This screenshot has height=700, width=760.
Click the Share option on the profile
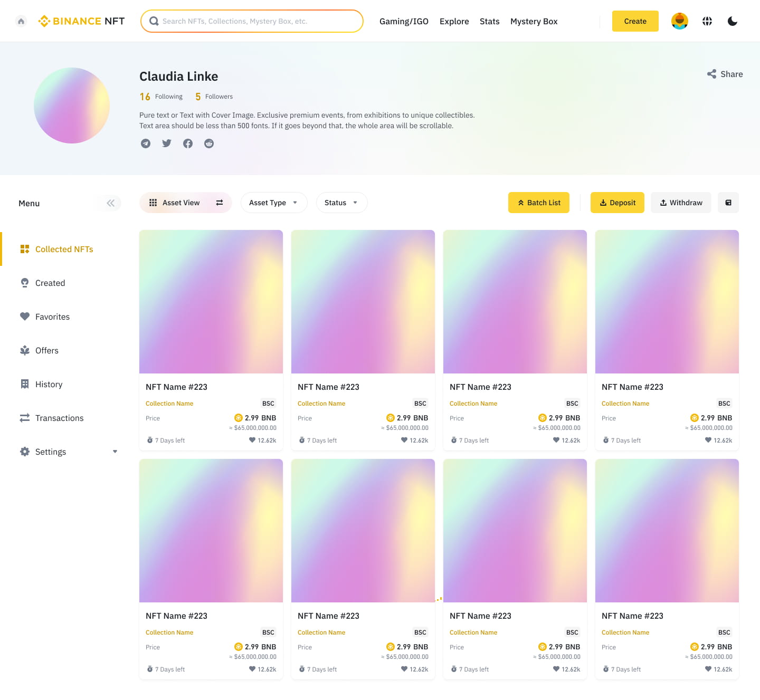[x=725, y=74]
